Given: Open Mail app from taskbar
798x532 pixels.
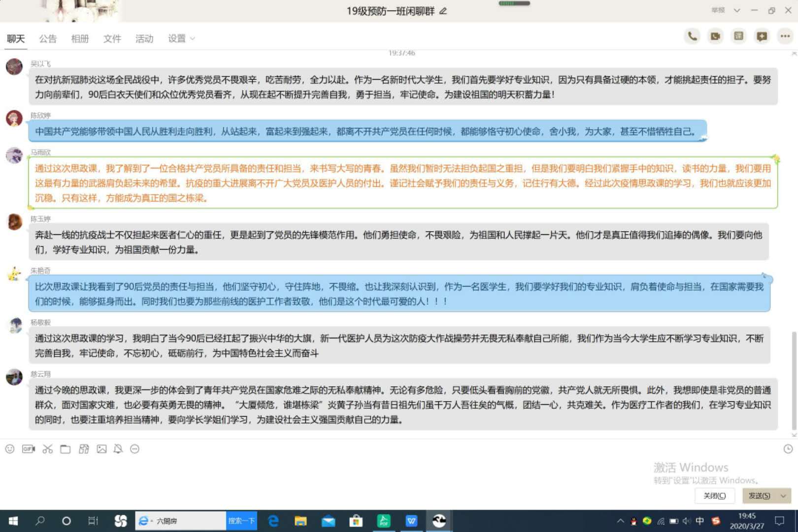Looking at the screenshot, I should tap(328, 521).
